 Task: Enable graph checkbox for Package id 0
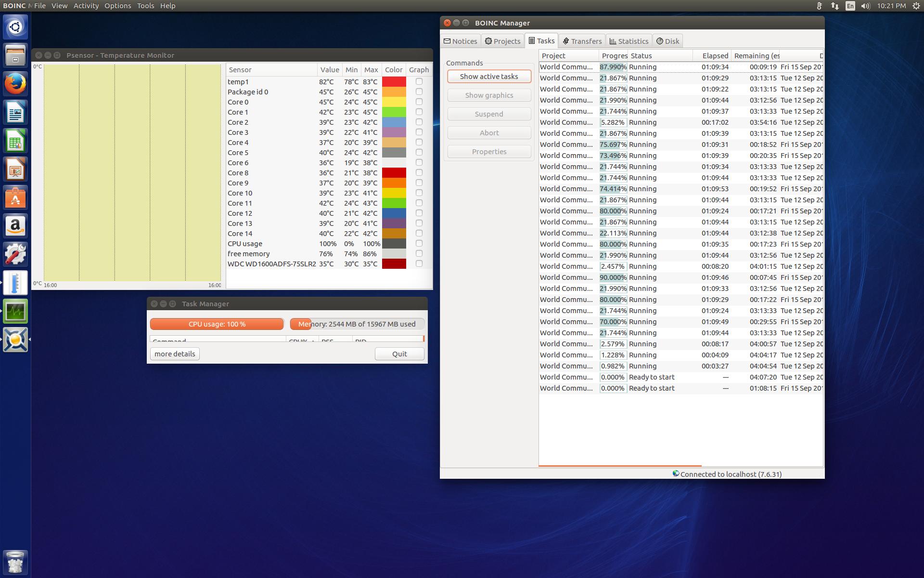tap(419, 92)
